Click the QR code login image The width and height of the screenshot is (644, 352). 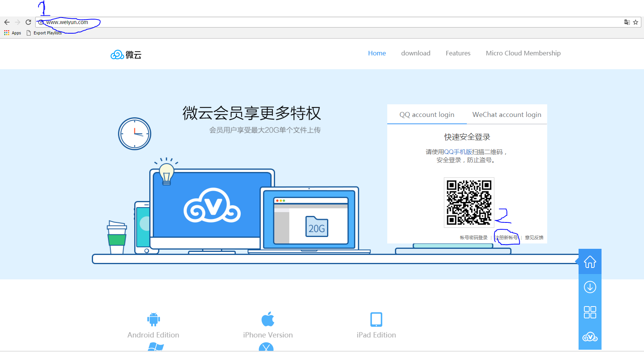point(469,203)
